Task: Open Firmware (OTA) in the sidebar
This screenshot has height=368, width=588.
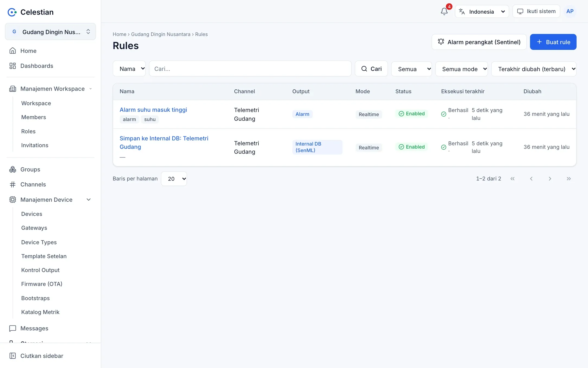Action: pos(42,284)
